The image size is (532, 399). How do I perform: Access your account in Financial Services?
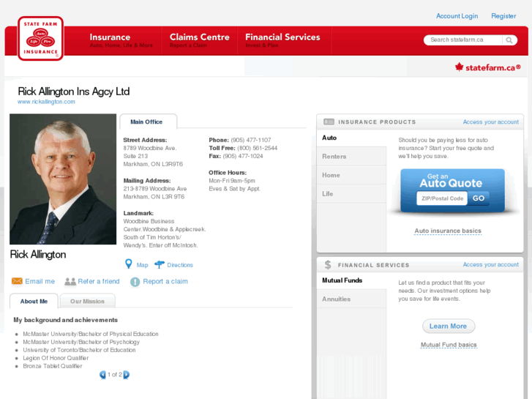click(490, 264)
